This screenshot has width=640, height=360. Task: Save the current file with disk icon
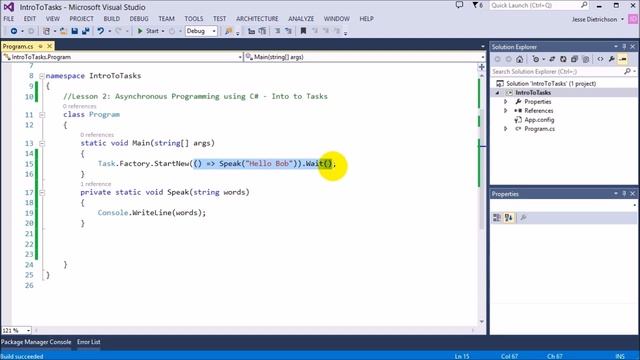pyautogui.click(x=74, y=31)
